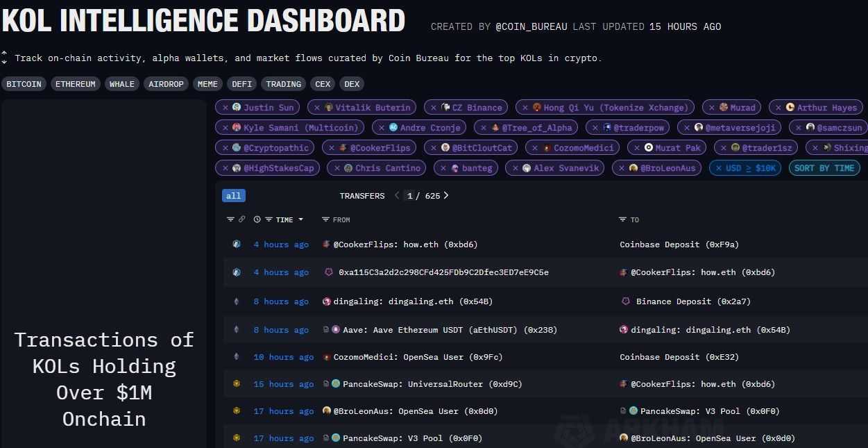The height and width of the screenshot is (448, 868).
Task: Click the BNB chain icon on 15 hours row
Action: coord(236,384)
